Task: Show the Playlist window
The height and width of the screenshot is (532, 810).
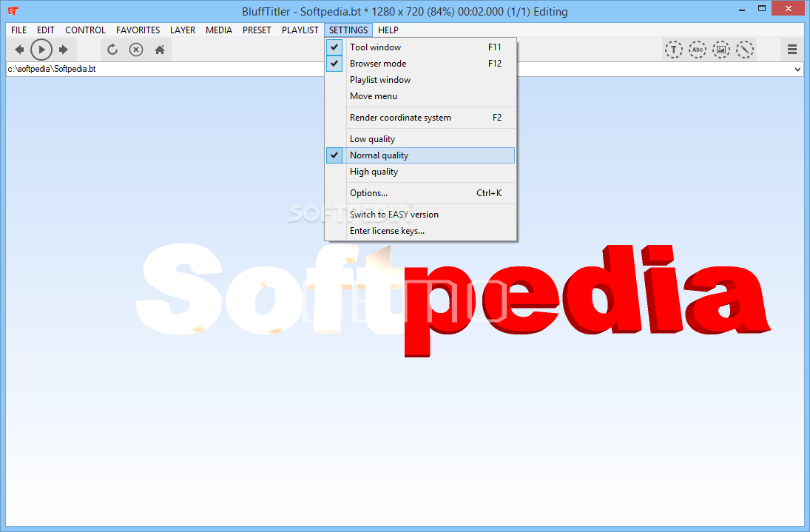Action: (x=420, y=80)
